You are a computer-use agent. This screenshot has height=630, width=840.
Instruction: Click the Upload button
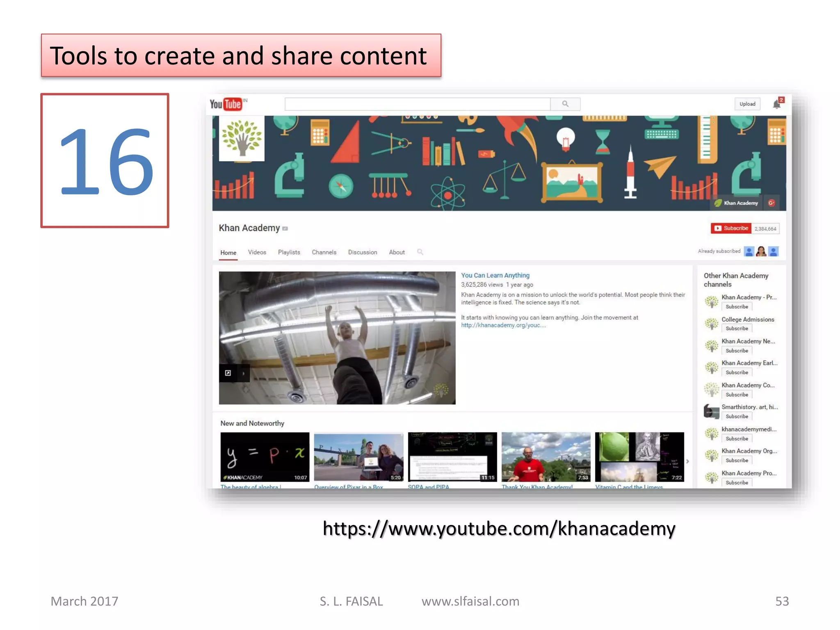pos(747,104)
